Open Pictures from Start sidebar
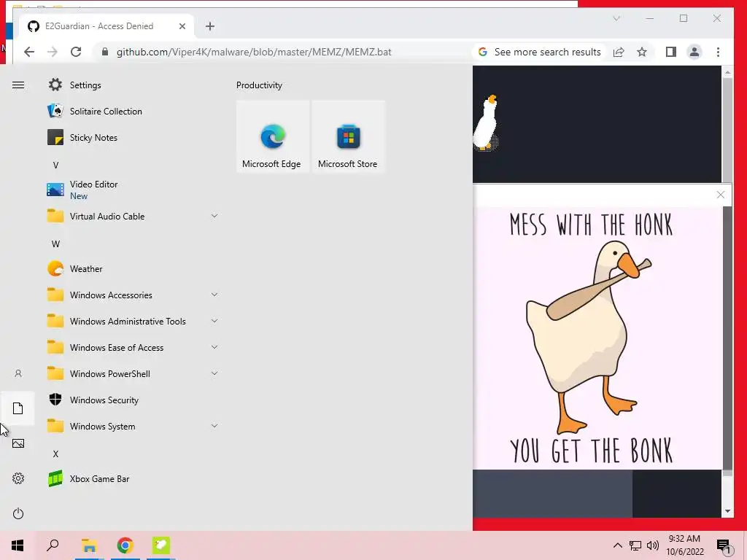 coord(18,444)
